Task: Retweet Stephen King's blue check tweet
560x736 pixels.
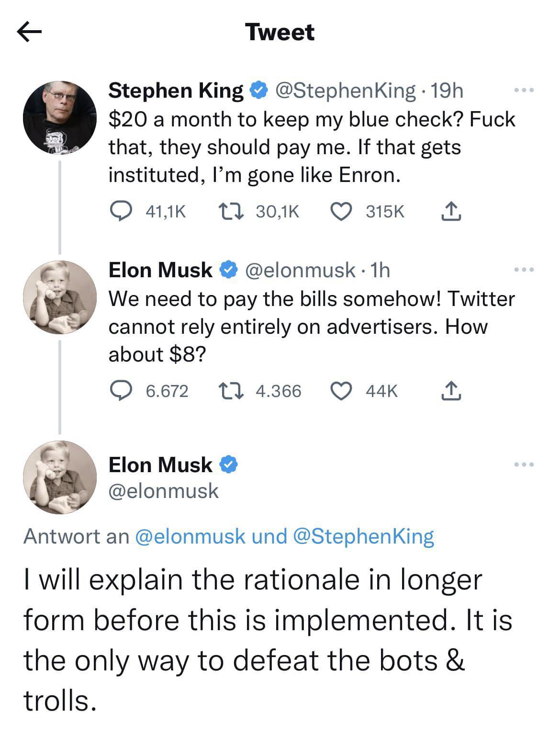Action: [232, 211]
